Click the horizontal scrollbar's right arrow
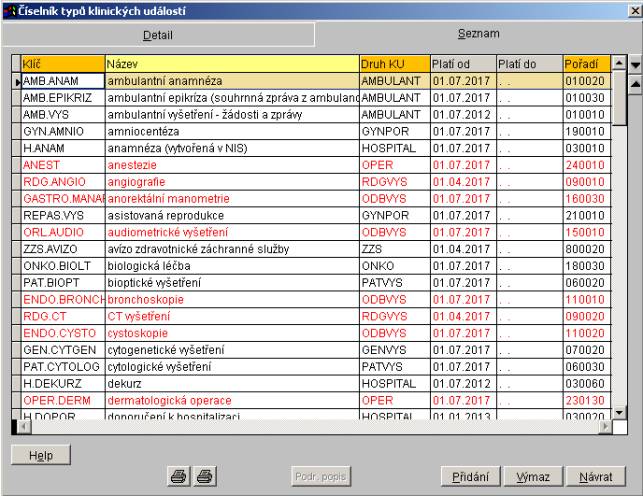 (x=604, y=425)
